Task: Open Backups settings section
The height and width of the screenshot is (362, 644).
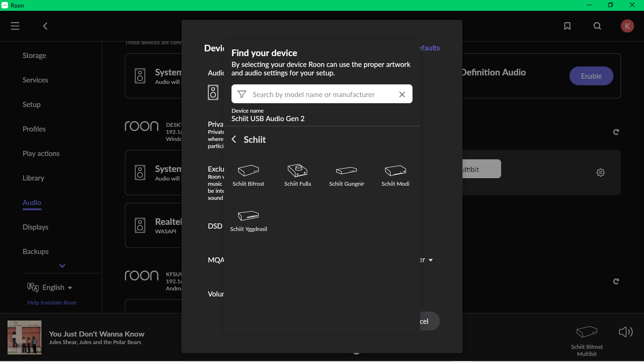Action: [35, 252]
